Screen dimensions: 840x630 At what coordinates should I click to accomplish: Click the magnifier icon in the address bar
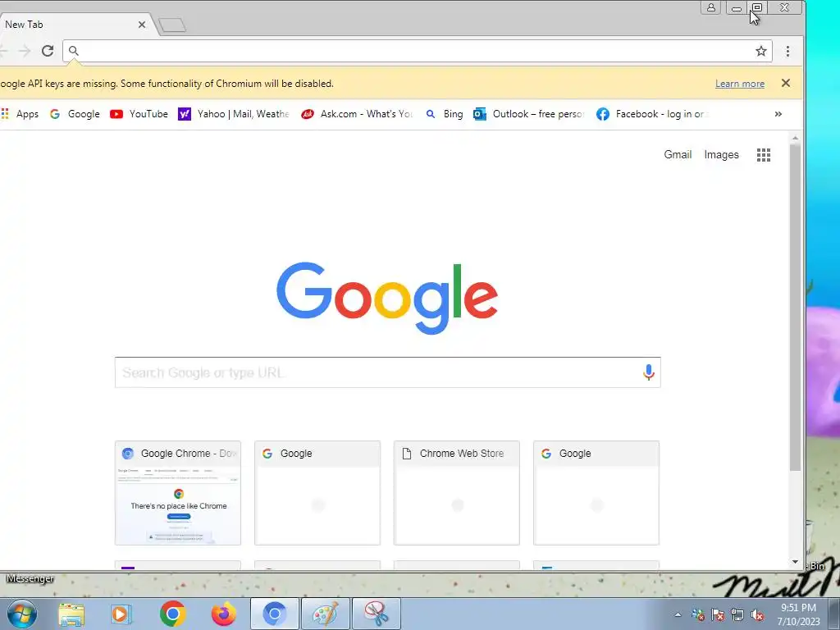74,51
